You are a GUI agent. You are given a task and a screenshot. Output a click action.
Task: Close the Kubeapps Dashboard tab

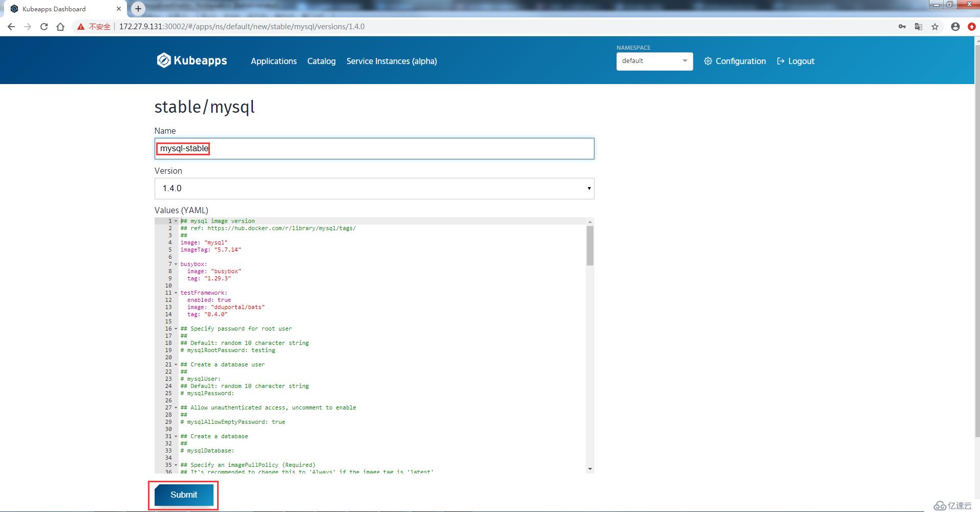[119, 9]
